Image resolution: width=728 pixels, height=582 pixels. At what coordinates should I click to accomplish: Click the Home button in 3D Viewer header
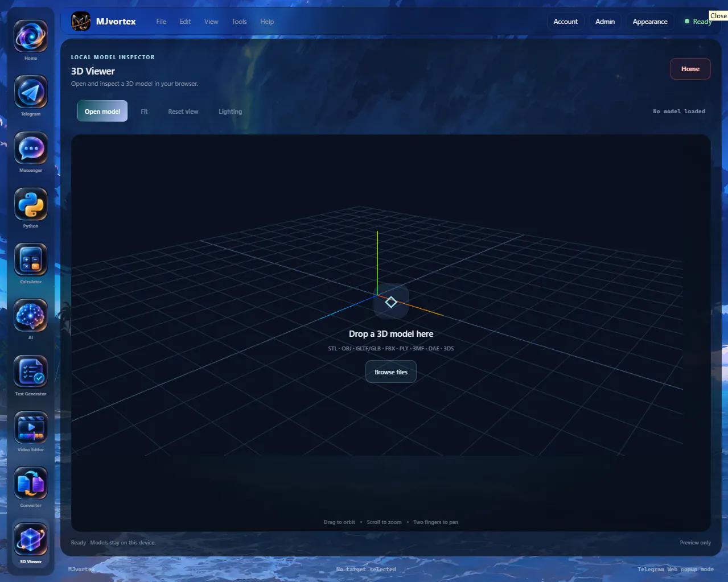pyautogui.click(x=690, y=69)
